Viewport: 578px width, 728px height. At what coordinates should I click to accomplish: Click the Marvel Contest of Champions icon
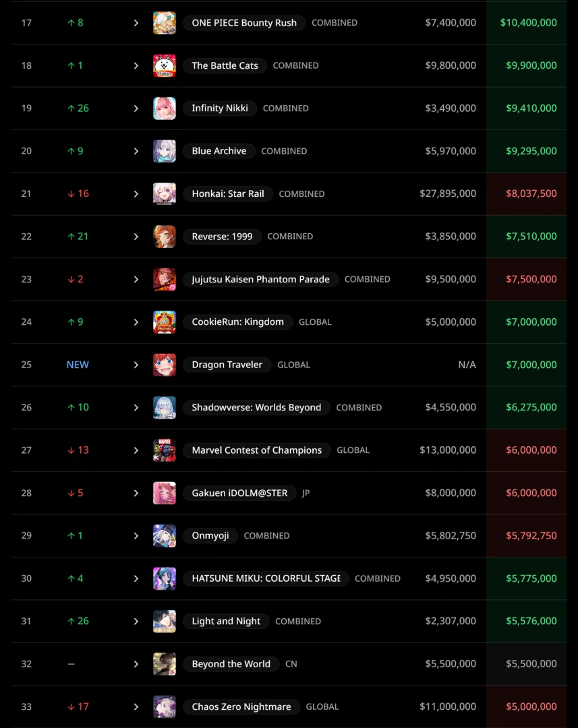165,450
